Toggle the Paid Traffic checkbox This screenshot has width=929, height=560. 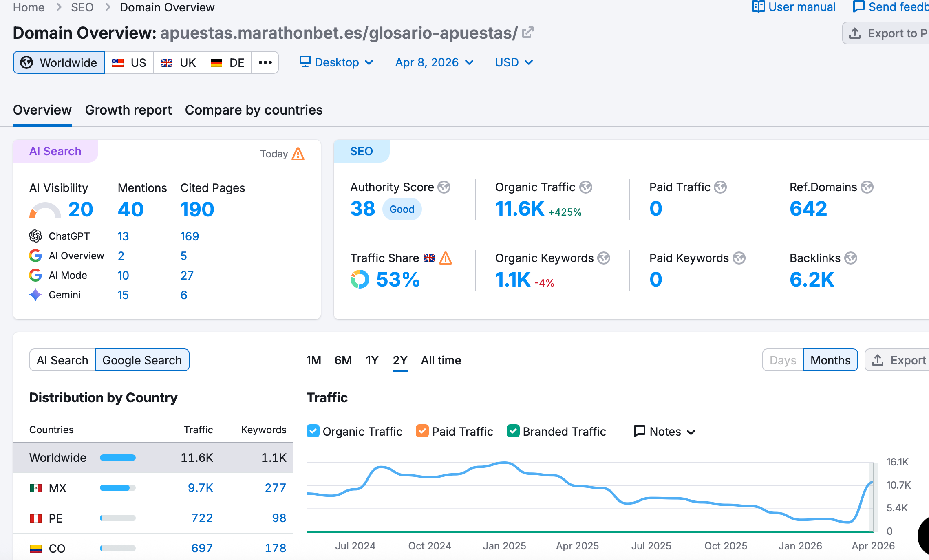422,431
